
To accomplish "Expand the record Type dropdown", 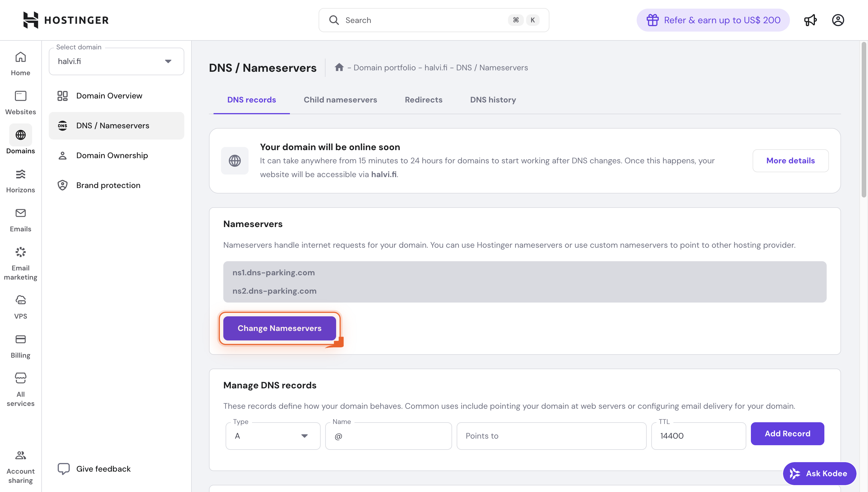I will tap(304, 436).
